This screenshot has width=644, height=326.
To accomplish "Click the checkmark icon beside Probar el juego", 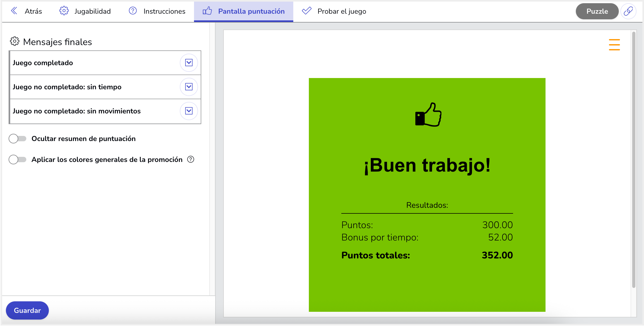I will point(306,11).
